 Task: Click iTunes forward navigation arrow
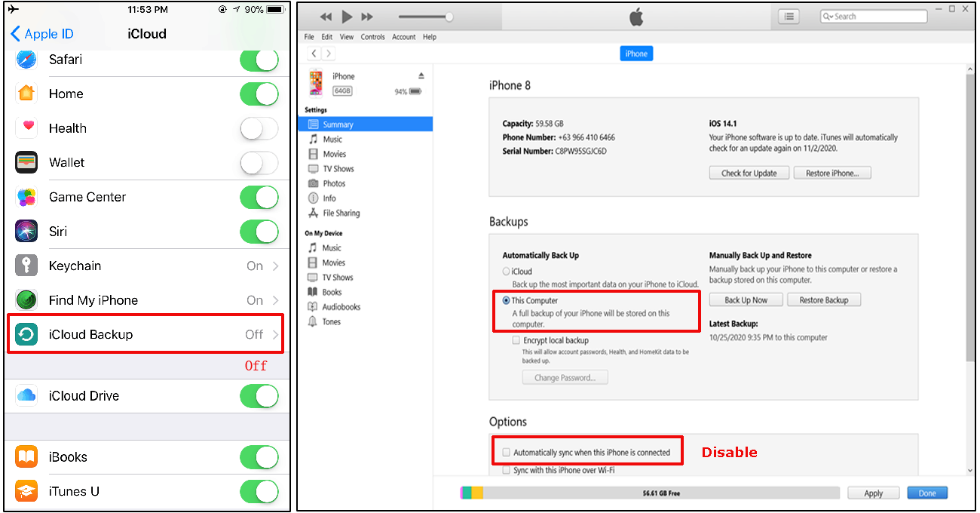pos(329,54)
